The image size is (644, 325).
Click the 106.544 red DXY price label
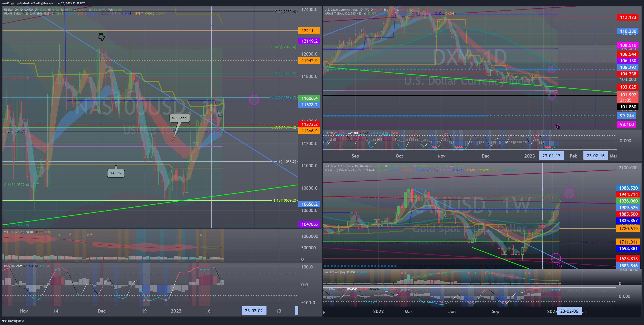click(628, 54)
